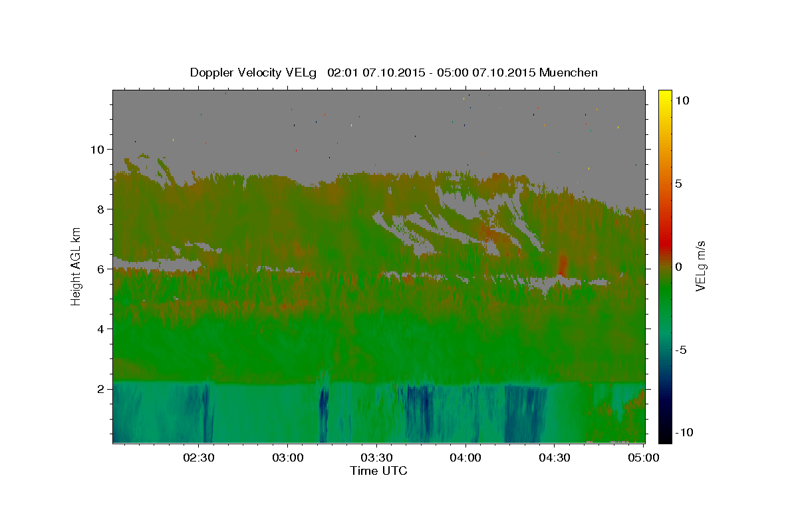Click the colorbar value label -5
Image resolution: width=798 pixels, height=532 pixels.
point(681,350)
